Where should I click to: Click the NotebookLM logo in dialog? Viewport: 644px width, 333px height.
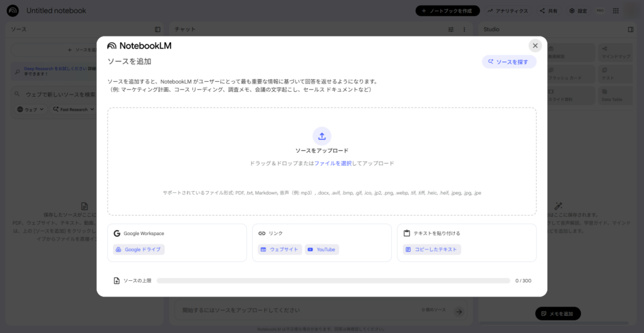tap(139, 46)
